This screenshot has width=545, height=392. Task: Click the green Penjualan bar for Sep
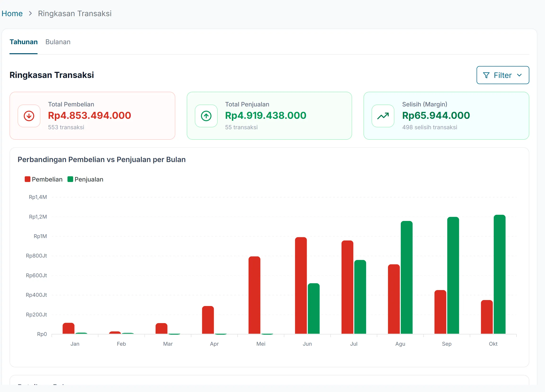tap(453, 275)
